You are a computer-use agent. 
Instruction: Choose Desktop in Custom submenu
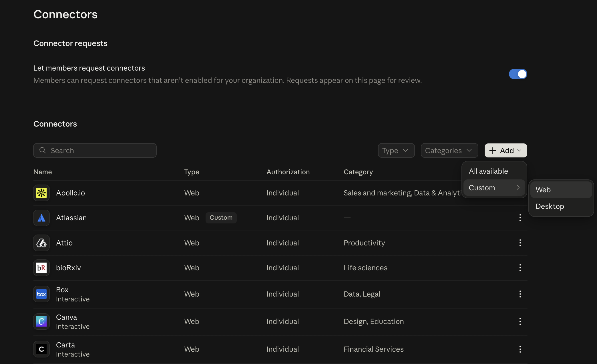[561, 206]
